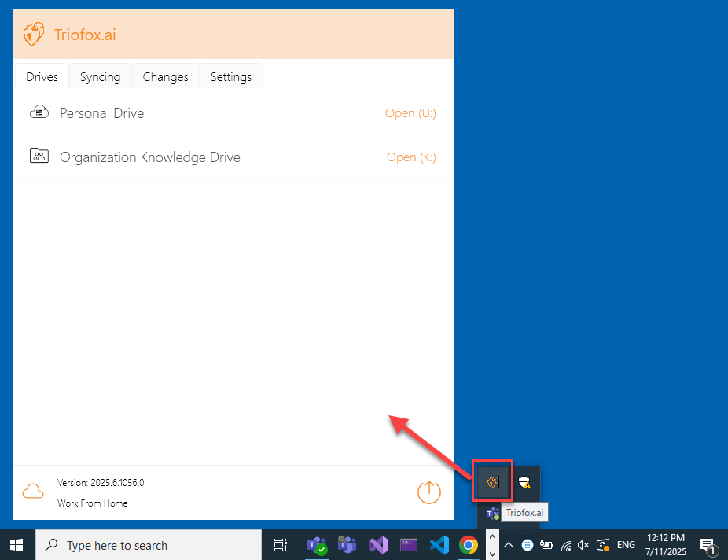Click the muted speaker volume icon
The width and height of the screenshot is (728, 560).
tap(583, 545)
